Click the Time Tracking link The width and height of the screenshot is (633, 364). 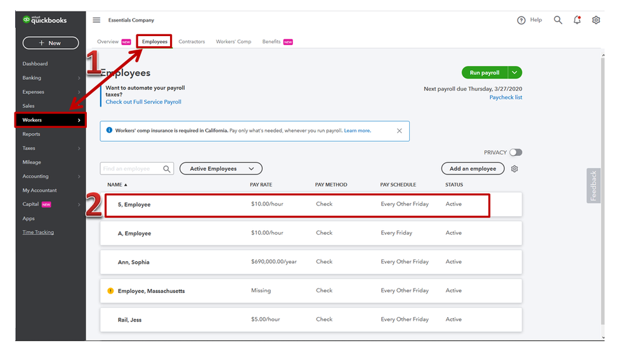point(38,232)
